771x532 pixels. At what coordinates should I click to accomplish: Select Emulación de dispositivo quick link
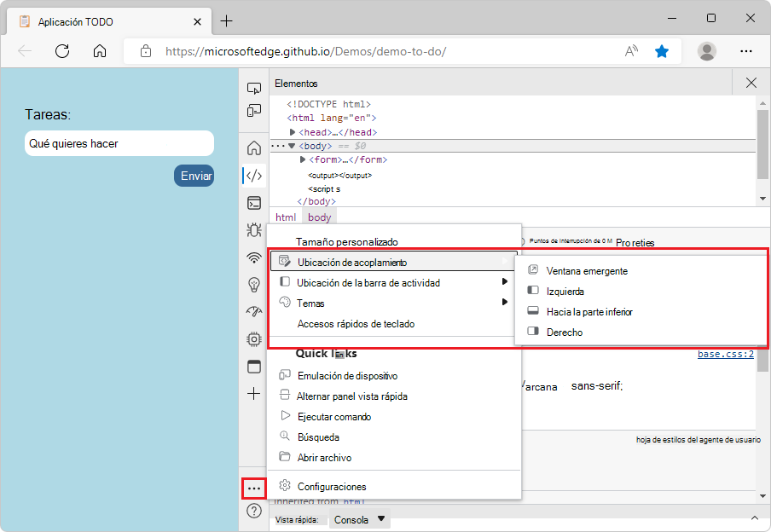pyautogui.click(x=393, y=376)
